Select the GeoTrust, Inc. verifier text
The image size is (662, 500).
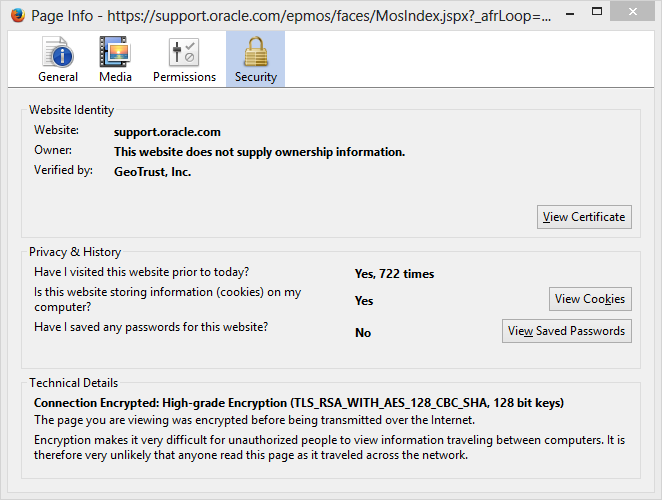click(152, 172)
